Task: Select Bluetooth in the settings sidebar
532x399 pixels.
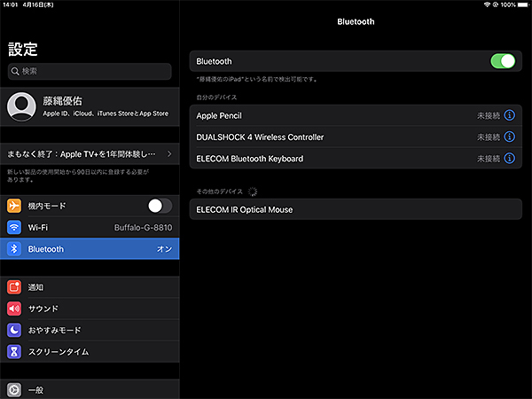Action: (x=89, y=249)
